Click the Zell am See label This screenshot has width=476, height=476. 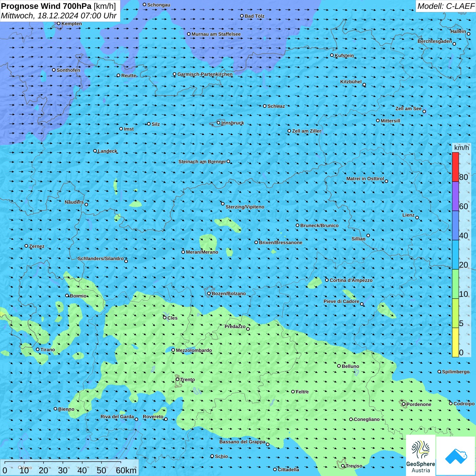[x=408, y=108]
